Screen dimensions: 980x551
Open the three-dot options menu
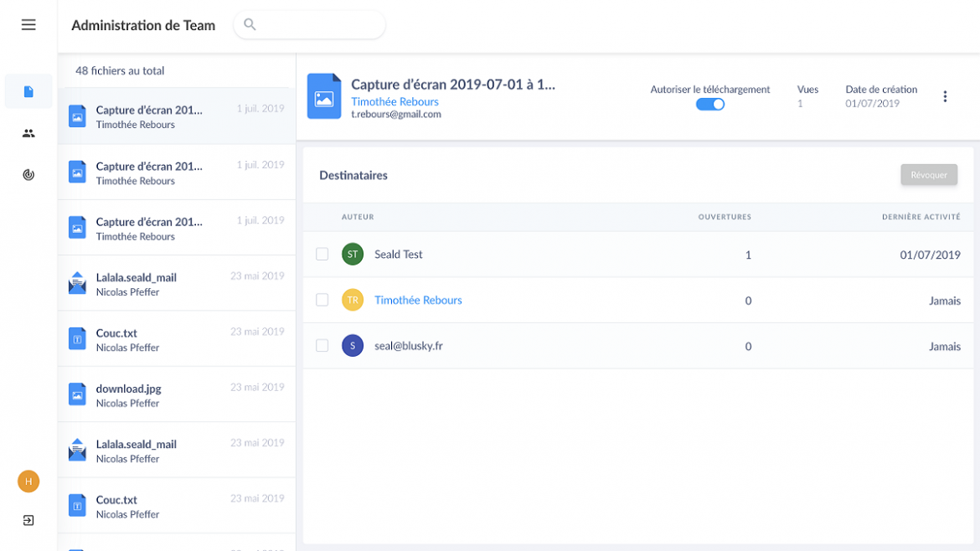[x=945, y=95]
